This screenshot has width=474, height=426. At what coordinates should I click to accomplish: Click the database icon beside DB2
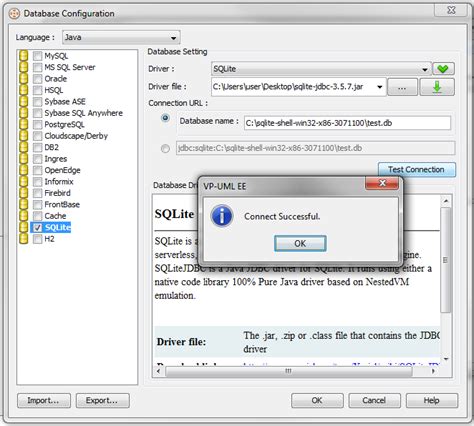click(x=23, y=147)
